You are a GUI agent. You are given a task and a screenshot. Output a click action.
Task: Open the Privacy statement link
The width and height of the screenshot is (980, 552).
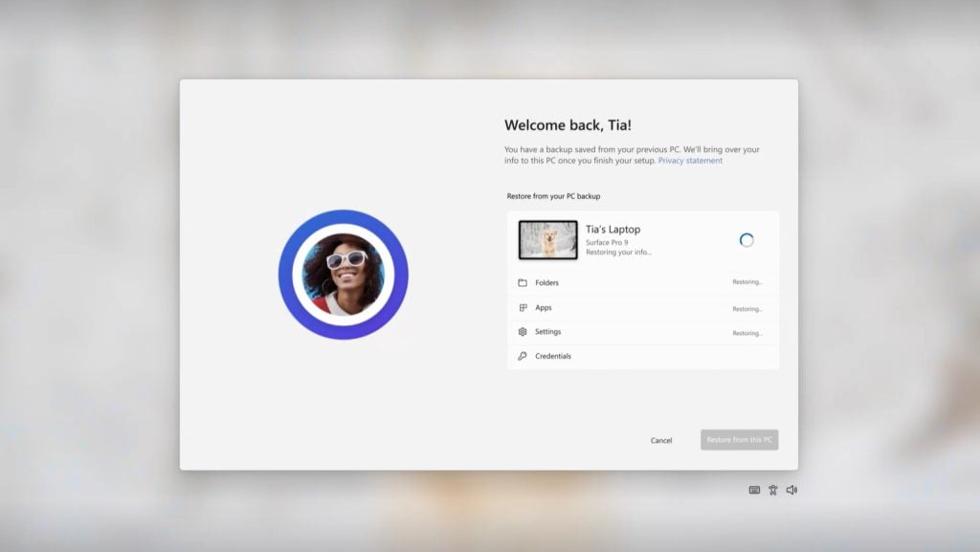point(689,160)
